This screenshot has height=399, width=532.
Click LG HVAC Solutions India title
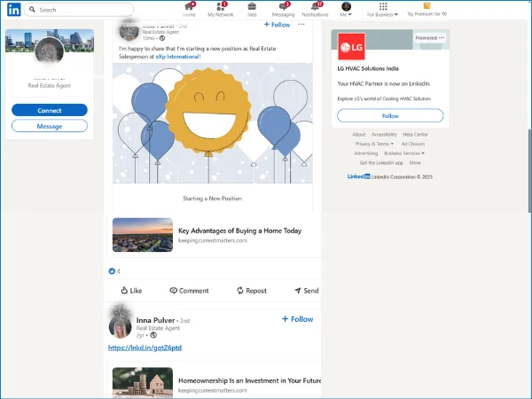368,68
